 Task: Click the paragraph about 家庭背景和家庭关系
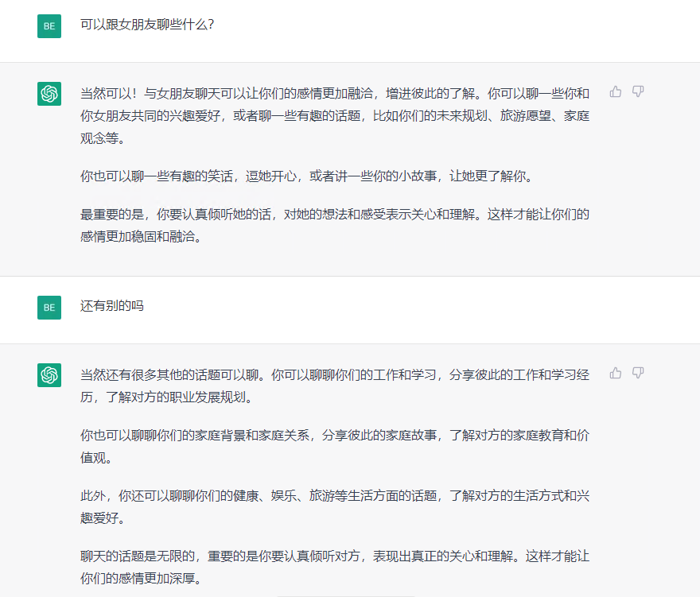334,446
